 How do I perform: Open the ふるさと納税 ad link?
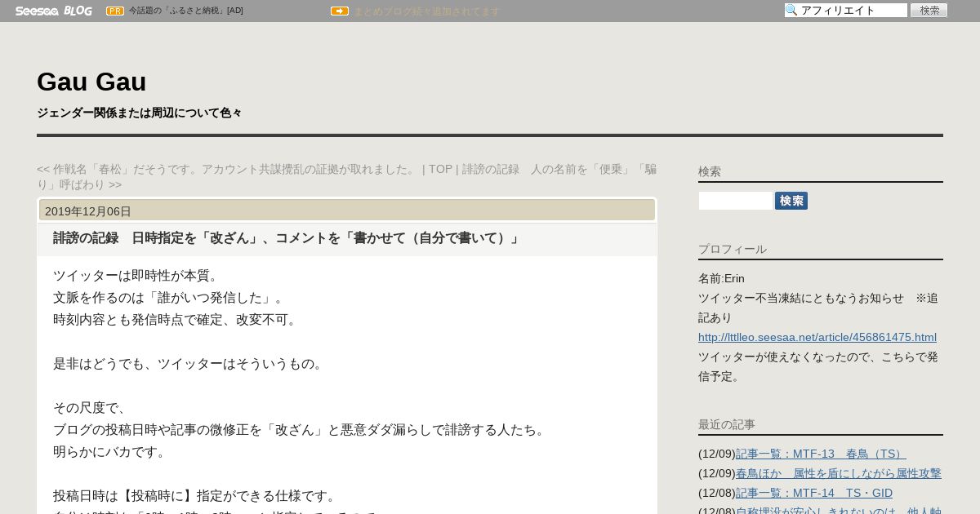click(185, 11)
